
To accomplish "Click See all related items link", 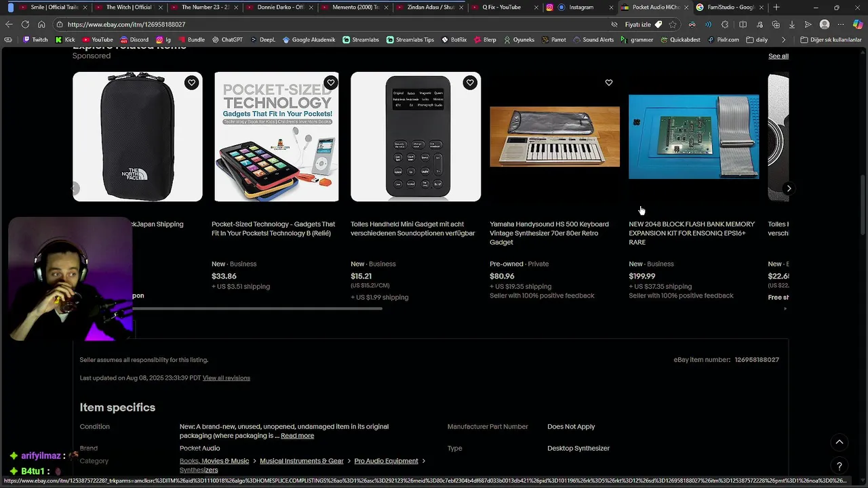I will pos(778,56).
